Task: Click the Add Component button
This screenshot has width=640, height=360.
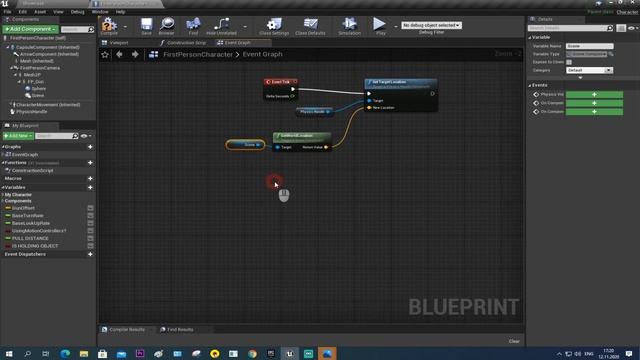Action: 30,29
